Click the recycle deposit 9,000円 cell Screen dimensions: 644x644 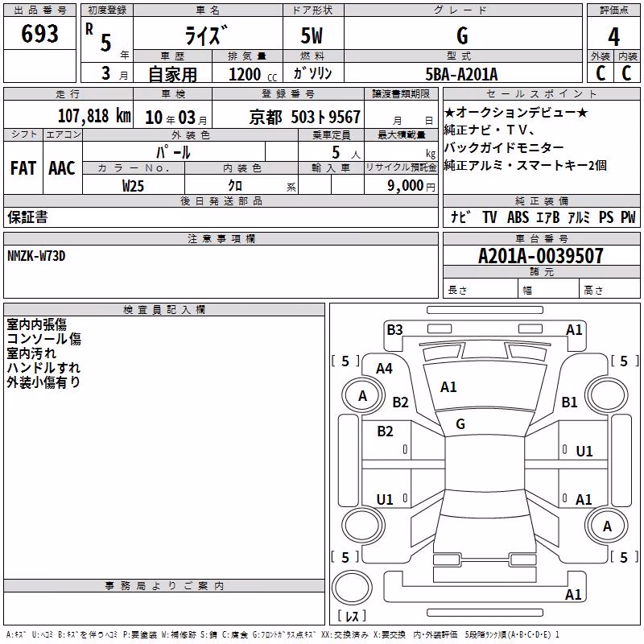(x=401, y=185)
